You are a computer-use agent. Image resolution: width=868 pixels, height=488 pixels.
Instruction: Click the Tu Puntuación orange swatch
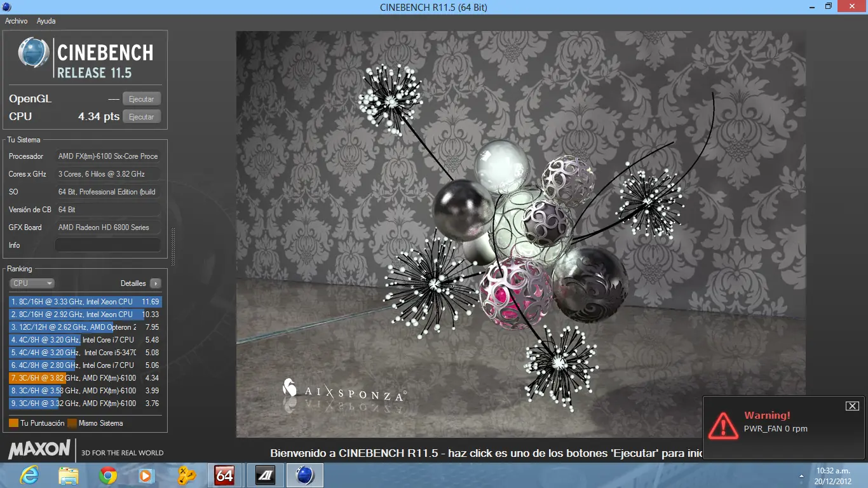[13, 423]
